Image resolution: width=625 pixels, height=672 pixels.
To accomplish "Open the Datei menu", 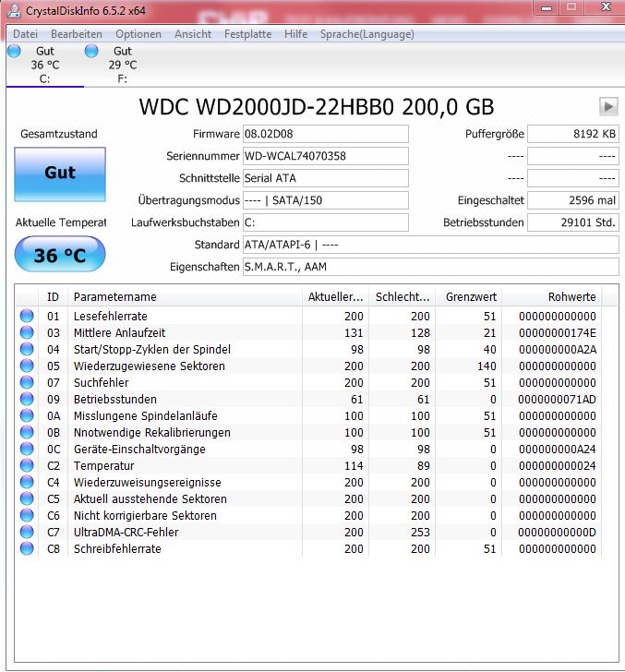I will tap(25, 34).
